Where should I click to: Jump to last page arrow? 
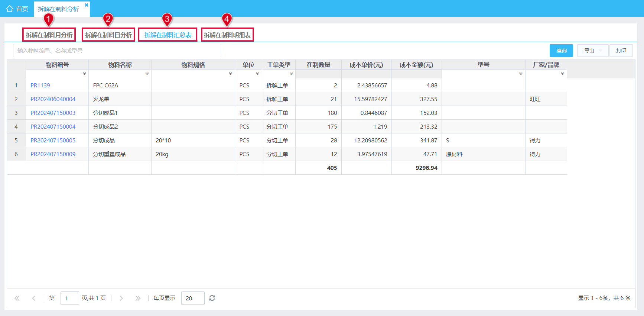click(x=138, y=298)
